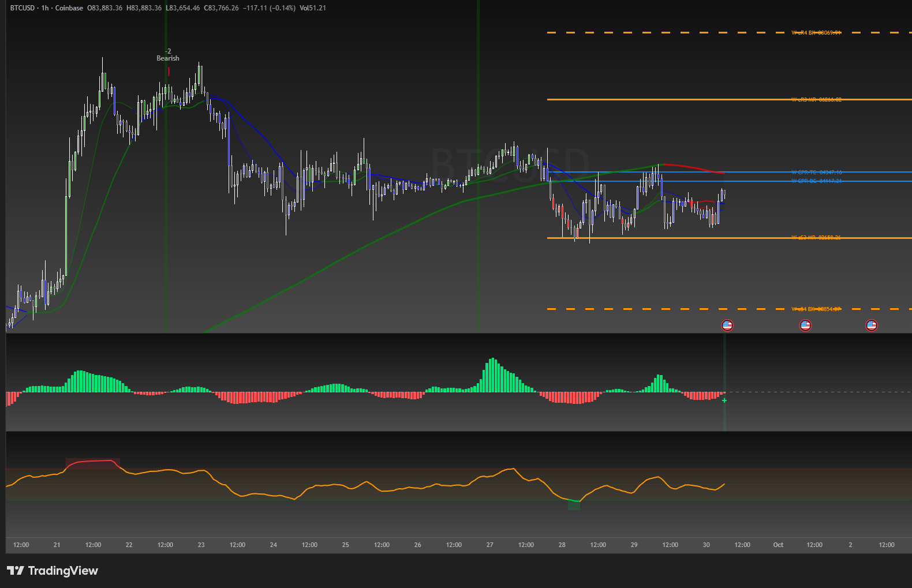Click the '26' date label on time axis
Image resolution: width=912 pixels, height=588 pixels.
point(417,545)
